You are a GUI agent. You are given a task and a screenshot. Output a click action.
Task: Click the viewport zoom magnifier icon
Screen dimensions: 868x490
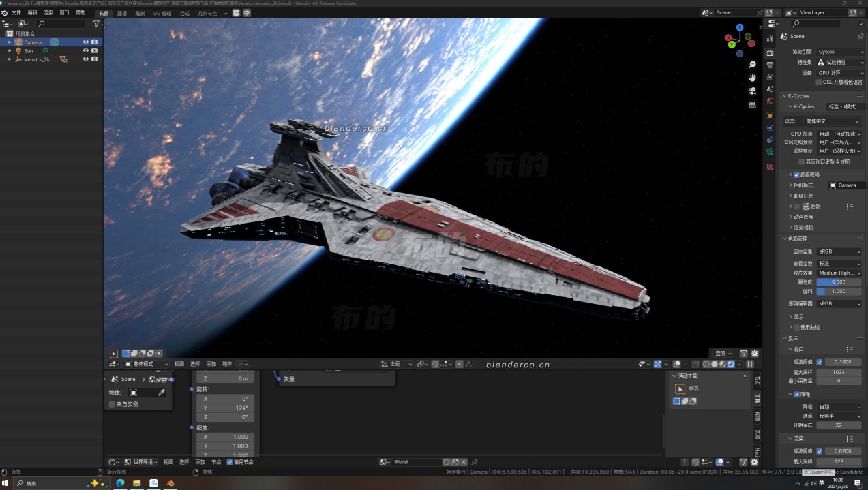coord(752,65)
